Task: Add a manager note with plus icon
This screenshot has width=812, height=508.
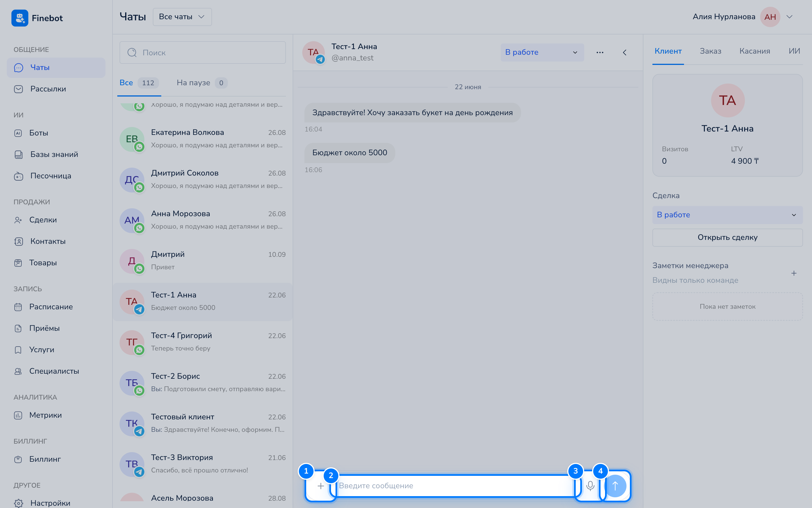Action: (794, 273)
